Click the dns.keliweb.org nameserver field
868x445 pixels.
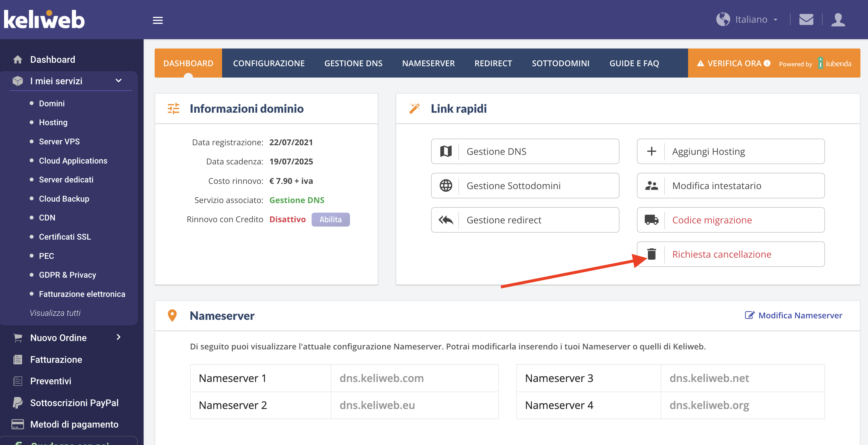[x=743, y=405]
